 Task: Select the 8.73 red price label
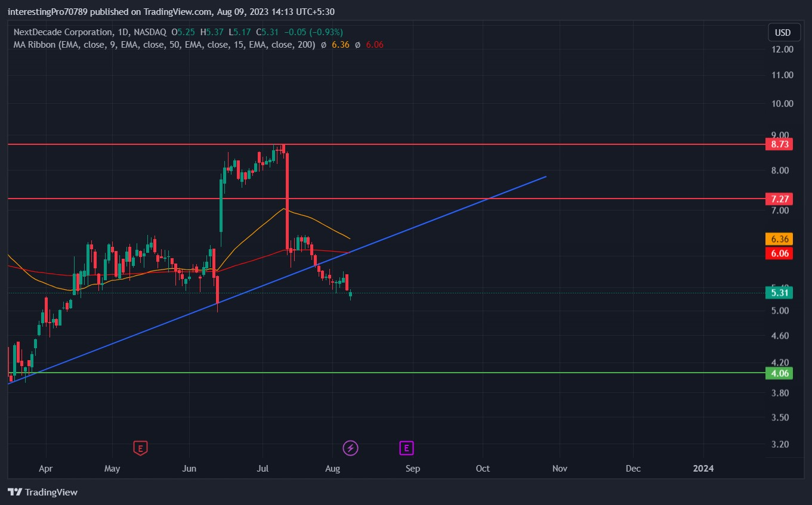click(779, 144)
